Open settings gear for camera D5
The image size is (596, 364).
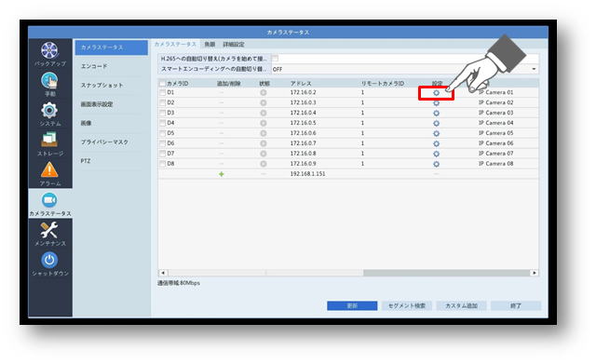pos(437,133)
